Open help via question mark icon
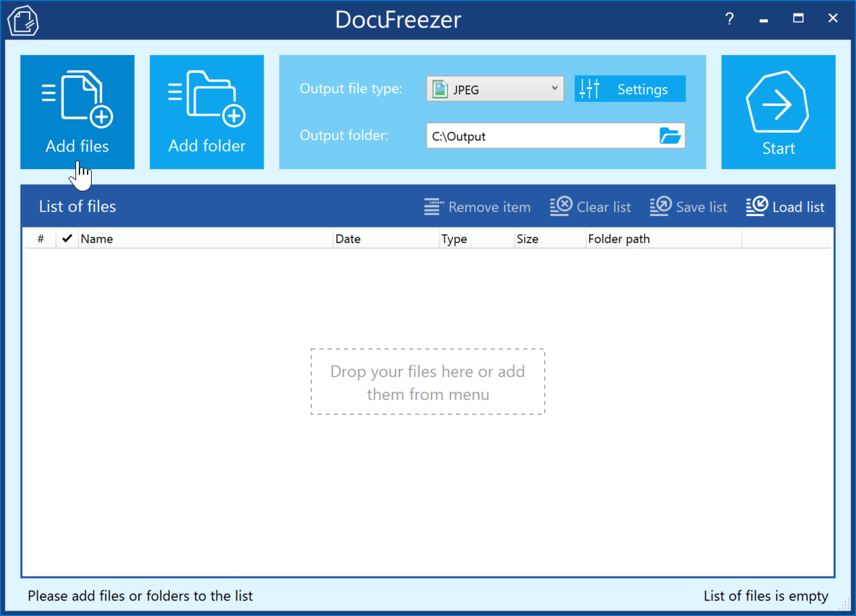Image resolution: width=856 pixels, height=616 pixels. pyautogui.click(x=730, y=19)
